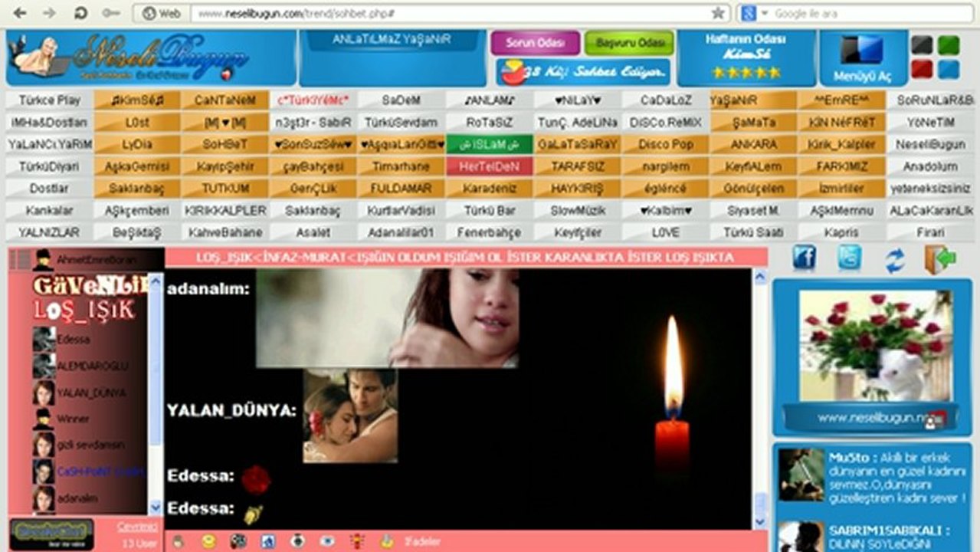
Task: Click the blue refresh arrows icon
Action: click(895, 261)
